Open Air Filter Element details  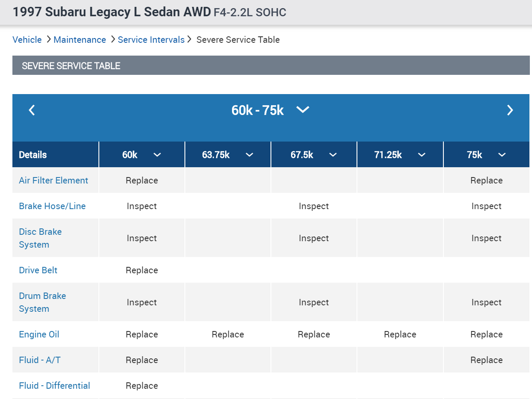coord(53,180)
